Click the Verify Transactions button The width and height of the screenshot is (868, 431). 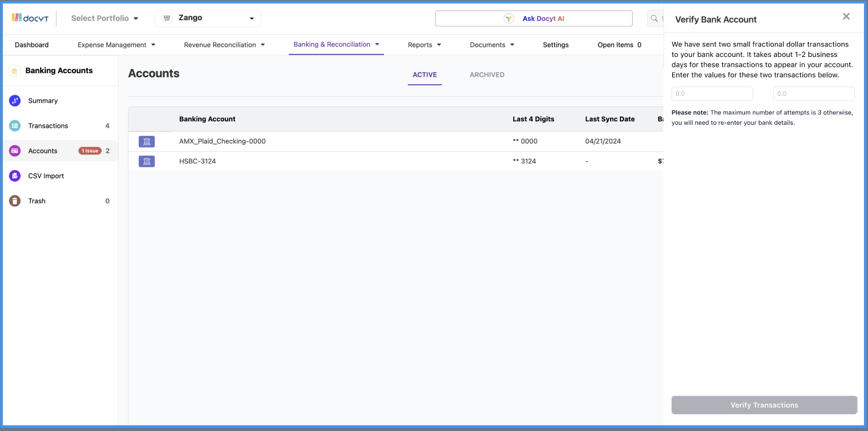coord(764,405)
